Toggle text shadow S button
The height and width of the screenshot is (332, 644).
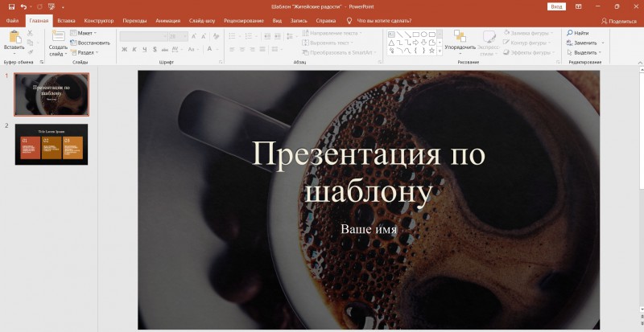155,49
